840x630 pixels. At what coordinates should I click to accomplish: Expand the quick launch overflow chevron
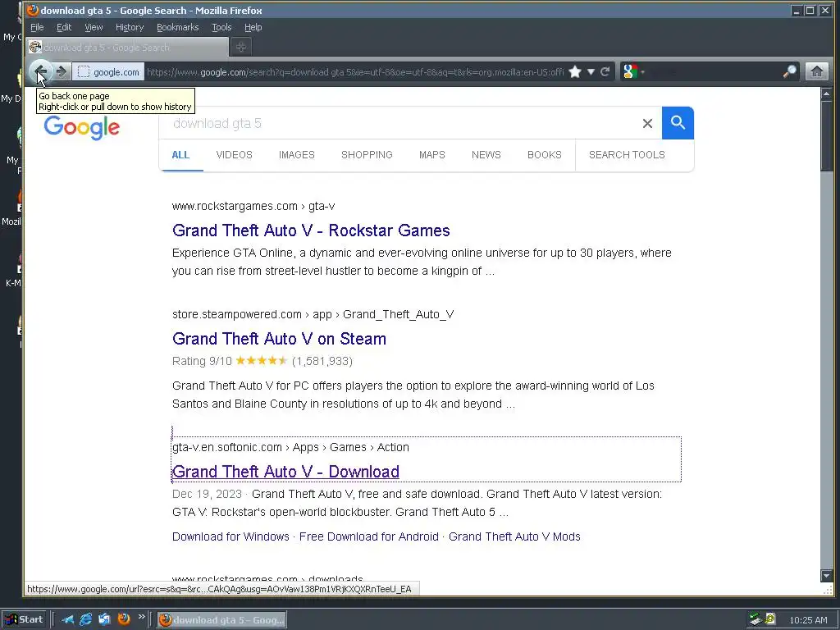[141, 617]
